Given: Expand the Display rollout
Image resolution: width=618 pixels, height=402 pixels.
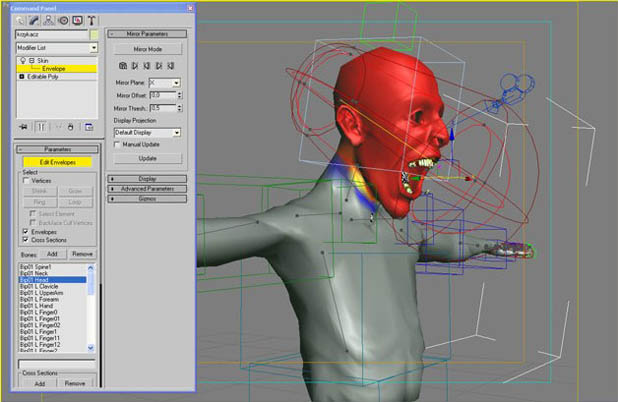Looking at the screenshot, I should tap(147, 179).
